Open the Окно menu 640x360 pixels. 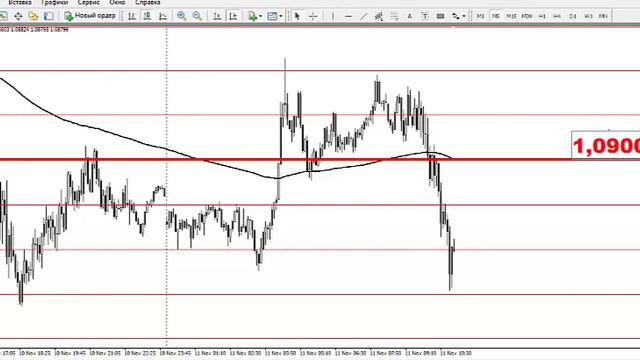[x=117, y=2]
